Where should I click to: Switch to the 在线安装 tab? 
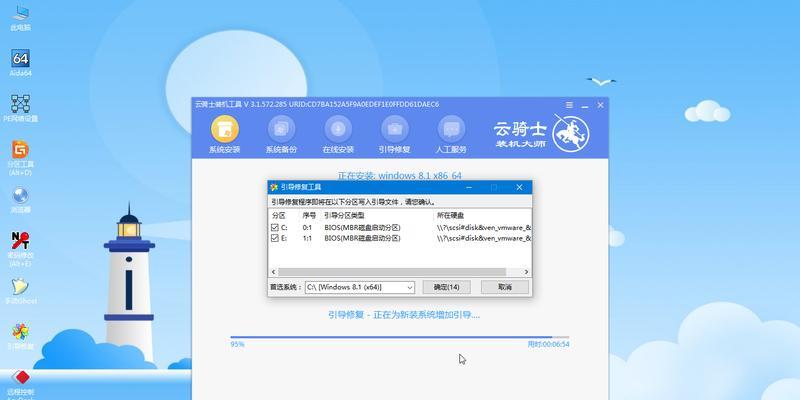pyautogui.click(x=338, y=135)
